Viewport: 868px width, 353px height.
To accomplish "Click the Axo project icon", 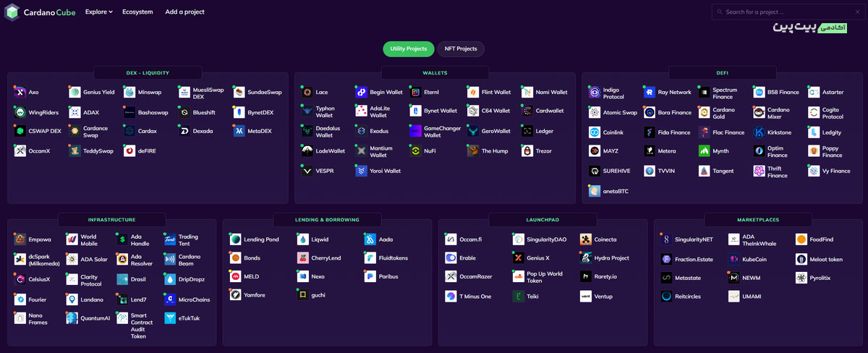I will click(20, 93).
